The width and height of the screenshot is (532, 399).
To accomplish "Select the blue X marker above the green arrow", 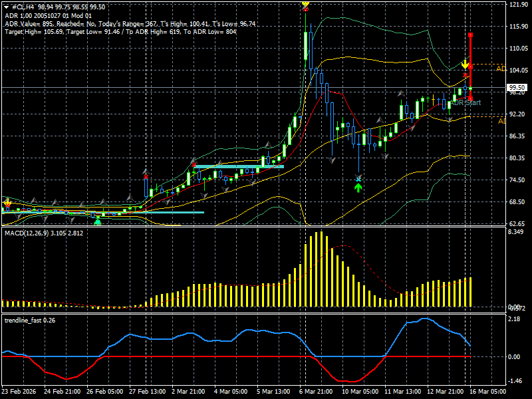I will (x=359, y=180).
